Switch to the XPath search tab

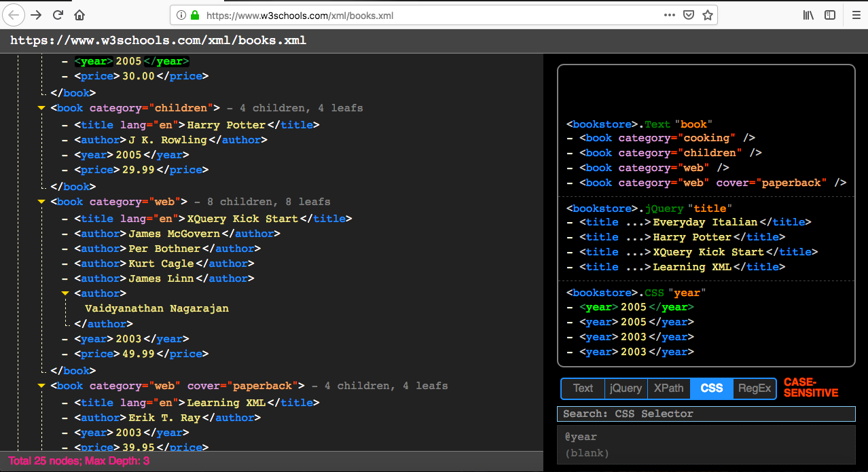tap(669, 388)
